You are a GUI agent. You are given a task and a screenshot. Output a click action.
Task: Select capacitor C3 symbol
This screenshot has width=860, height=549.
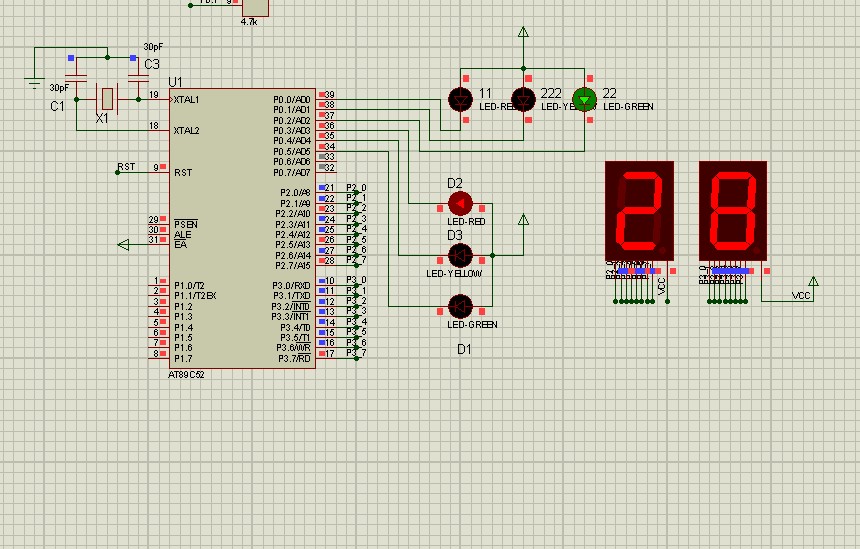click(138, 77)
